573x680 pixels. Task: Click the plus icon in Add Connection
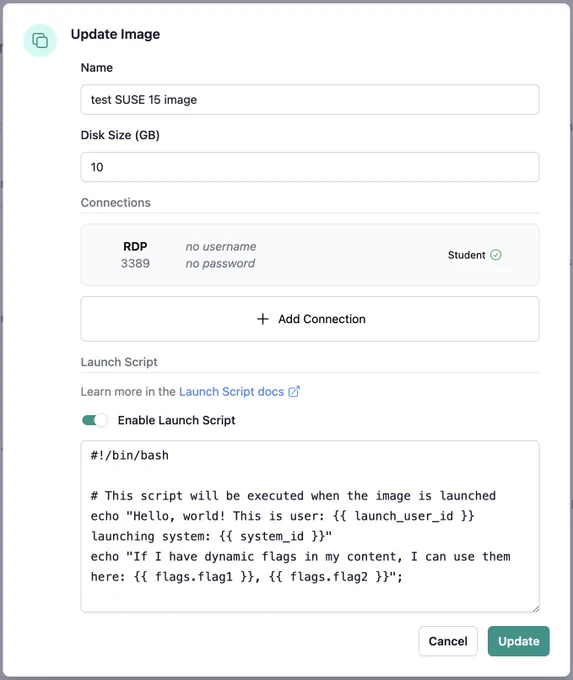pyautogui.click(x=262, y=319)
